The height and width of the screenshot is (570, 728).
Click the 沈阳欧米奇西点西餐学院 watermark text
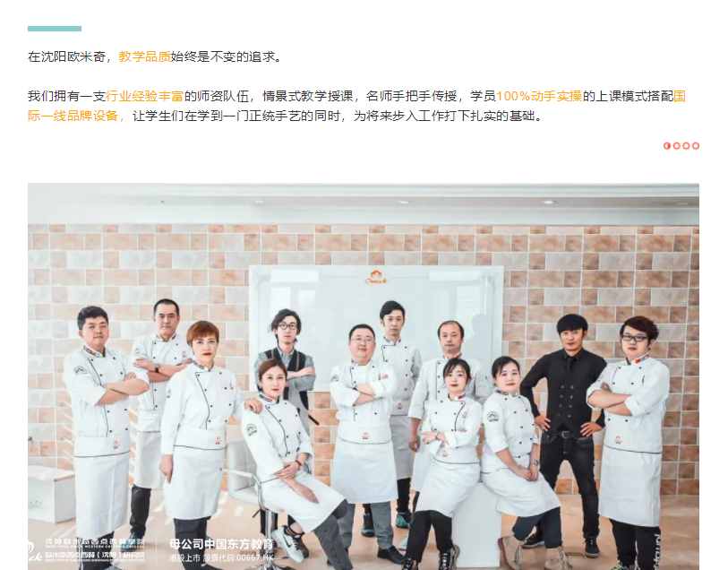[95, 542]
